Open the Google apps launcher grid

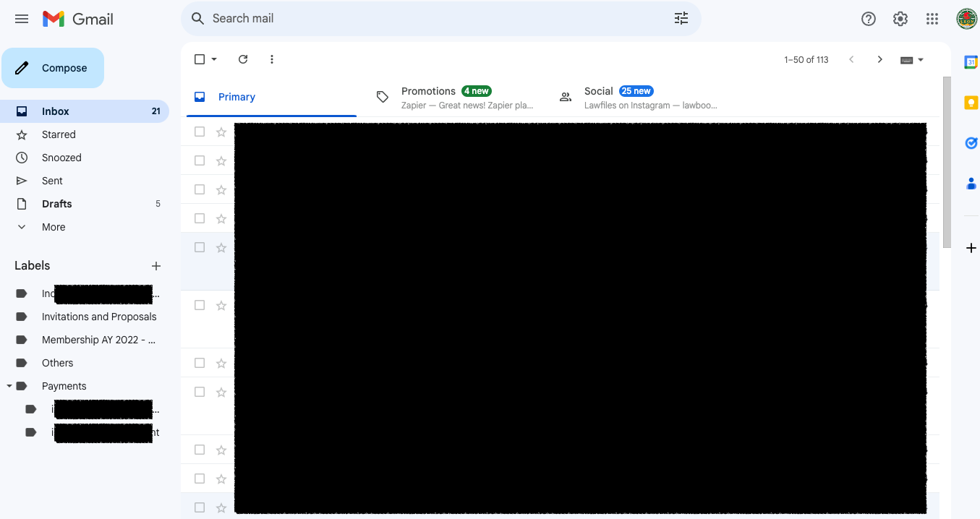coord(932,18)
